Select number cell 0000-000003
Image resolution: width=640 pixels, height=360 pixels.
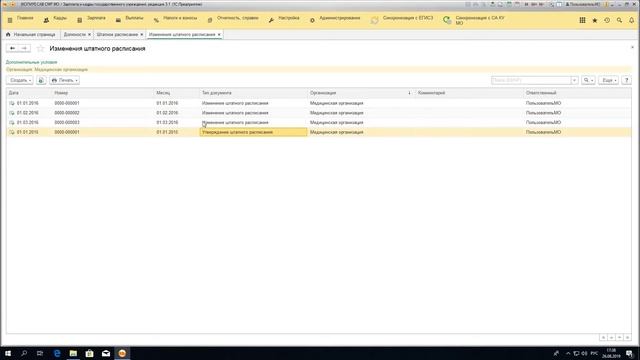(67, 122)
